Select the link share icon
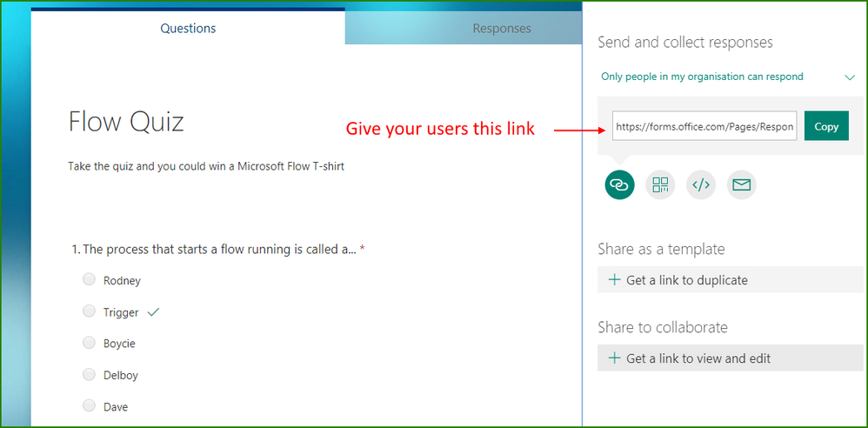Viewport: 868px width, 428px height. [x=619, y=185]
